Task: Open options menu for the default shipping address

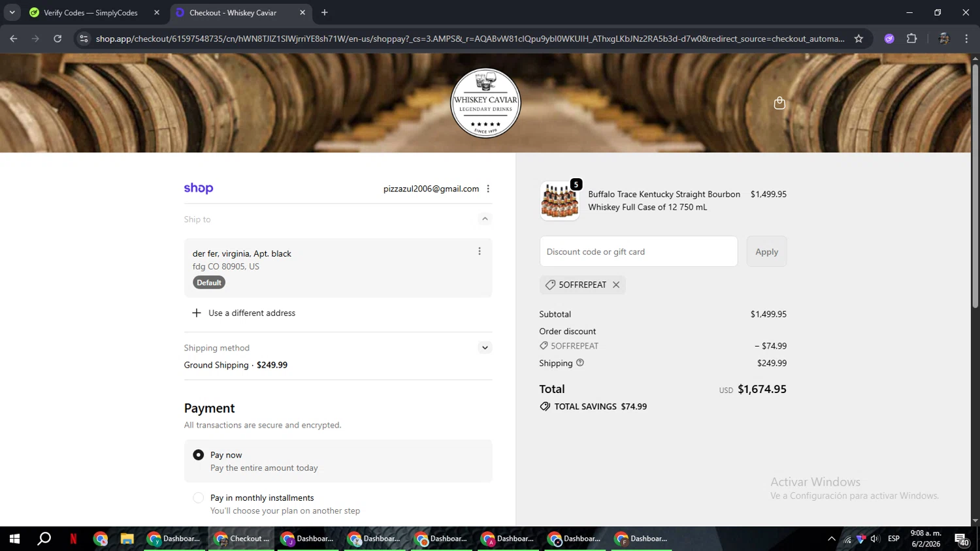Action: 480,251
